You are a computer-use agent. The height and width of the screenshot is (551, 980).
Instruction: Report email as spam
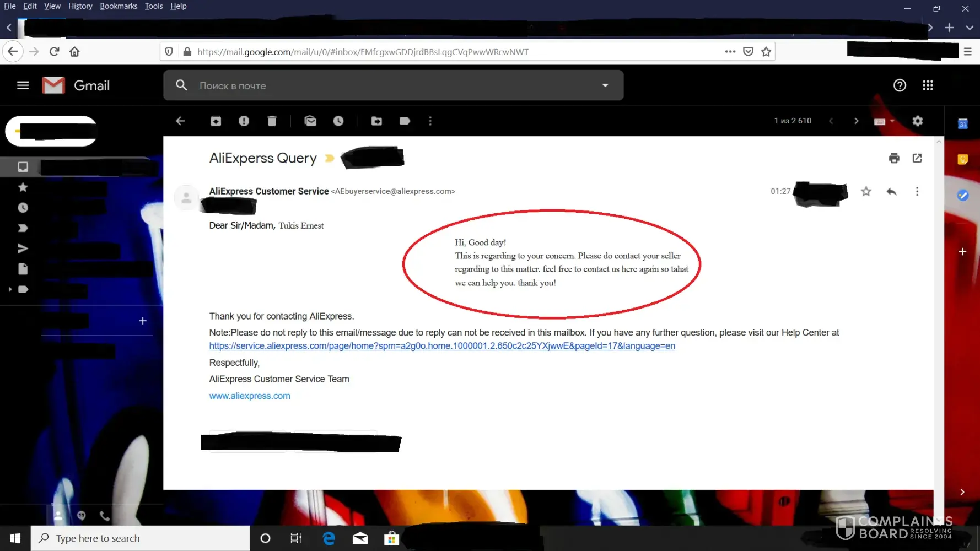click(244, 121)
